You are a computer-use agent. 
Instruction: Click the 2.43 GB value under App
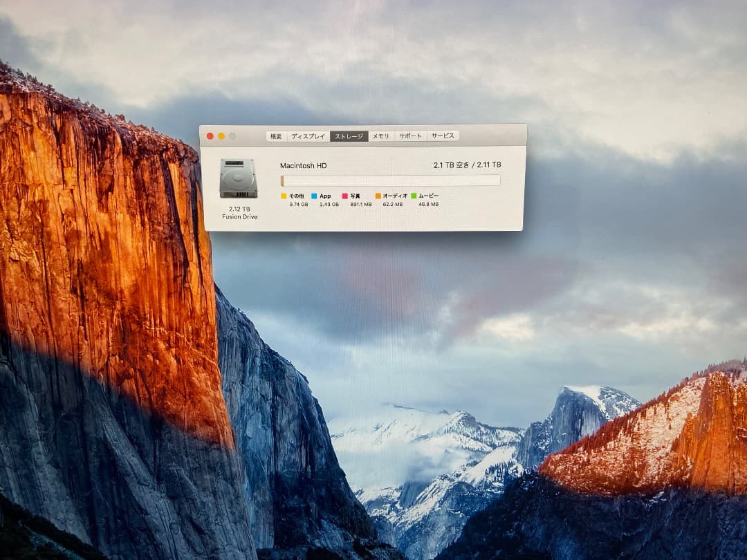click(x=328, y=203)
